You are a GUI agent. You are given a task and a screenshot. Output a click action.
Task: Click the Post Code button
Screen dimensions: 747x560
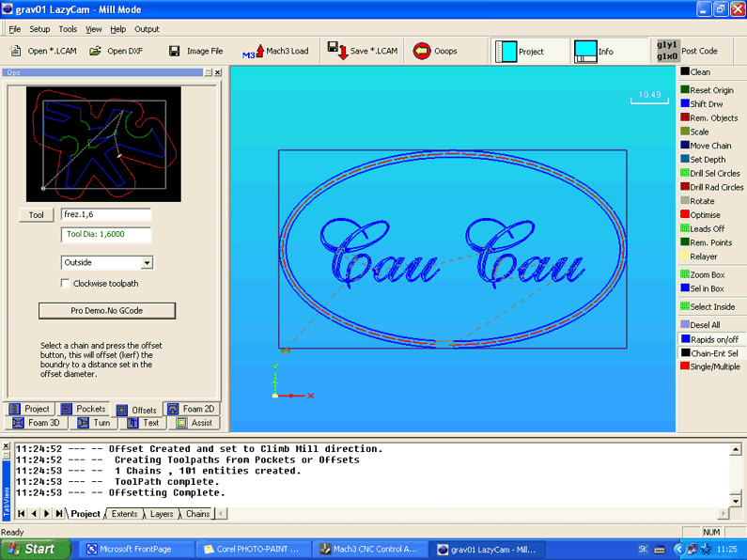coord(687,51)
